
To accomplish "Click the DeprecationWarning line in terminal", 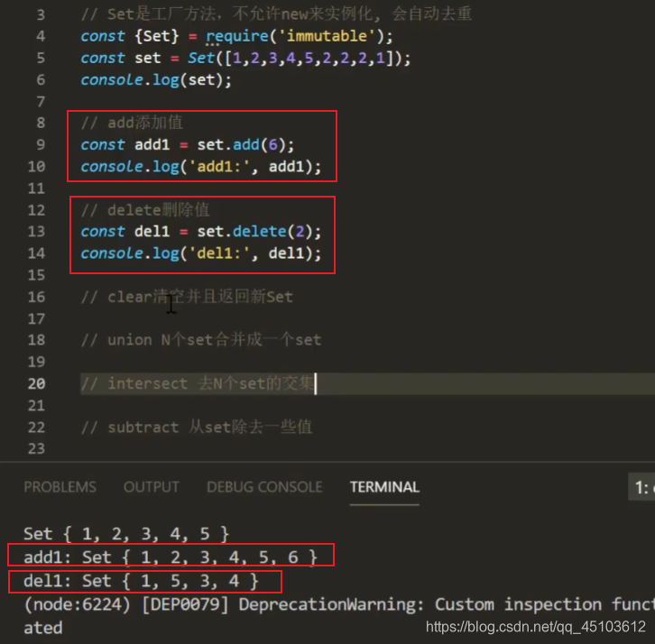I will (x=339, y=604).
